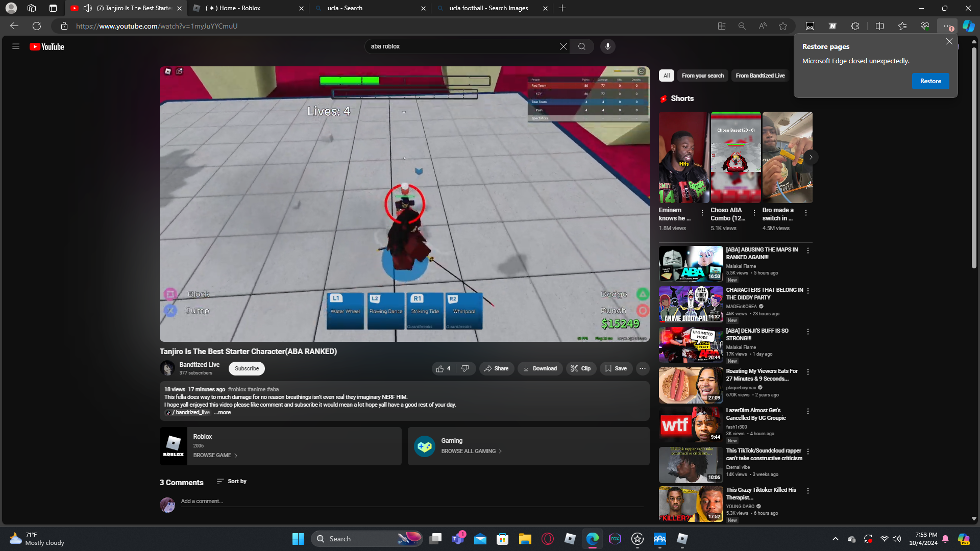
Task: Go to the YouTube home logo
Action: click(x=47, y=47)
